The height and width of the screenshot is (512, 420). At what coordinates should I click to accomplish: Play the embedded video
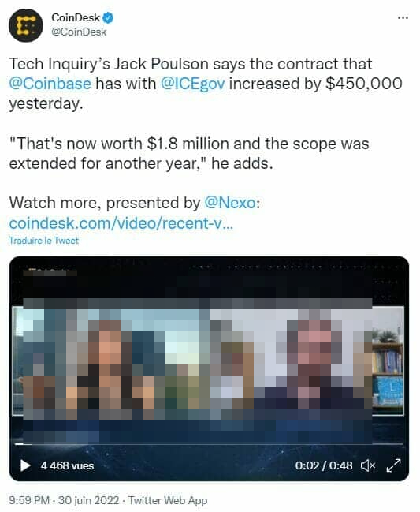[25, 465]
